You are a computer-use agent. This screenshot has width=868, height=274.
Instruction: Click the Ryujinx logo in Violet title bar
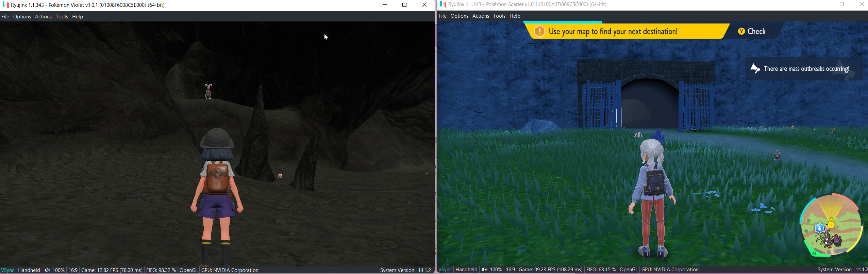coord(5,5)
